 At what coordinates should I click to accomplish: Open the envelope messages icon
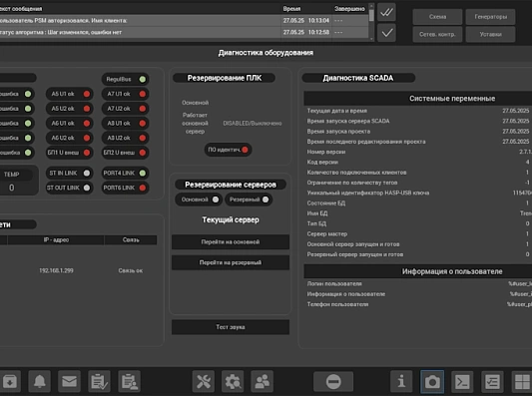click(x=69, y=381)
